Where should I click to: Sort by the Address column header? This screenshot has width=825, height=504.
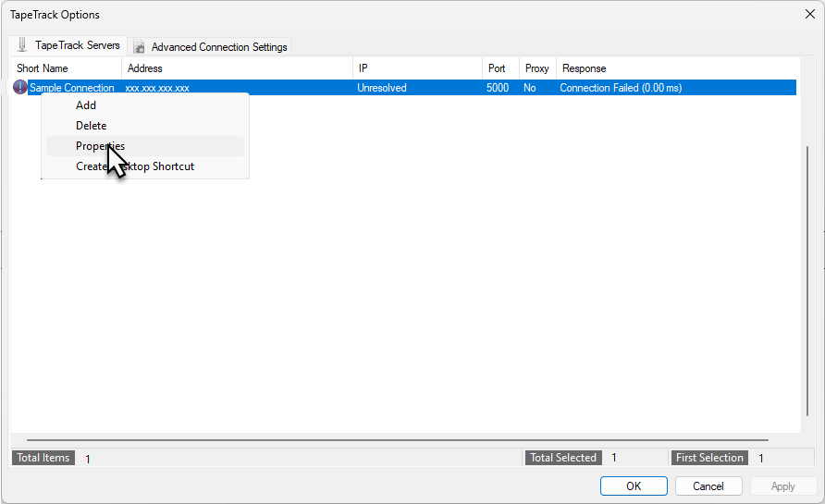238,68
